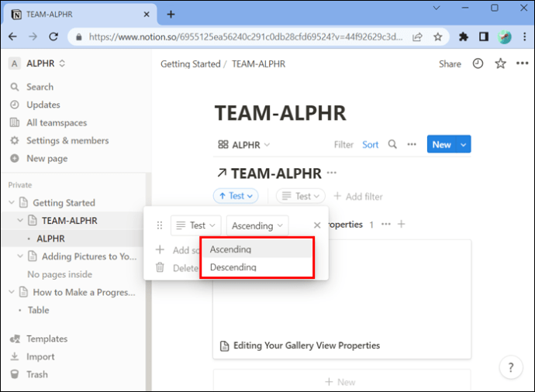Choose Ascending from the order list

pos(257,249)
